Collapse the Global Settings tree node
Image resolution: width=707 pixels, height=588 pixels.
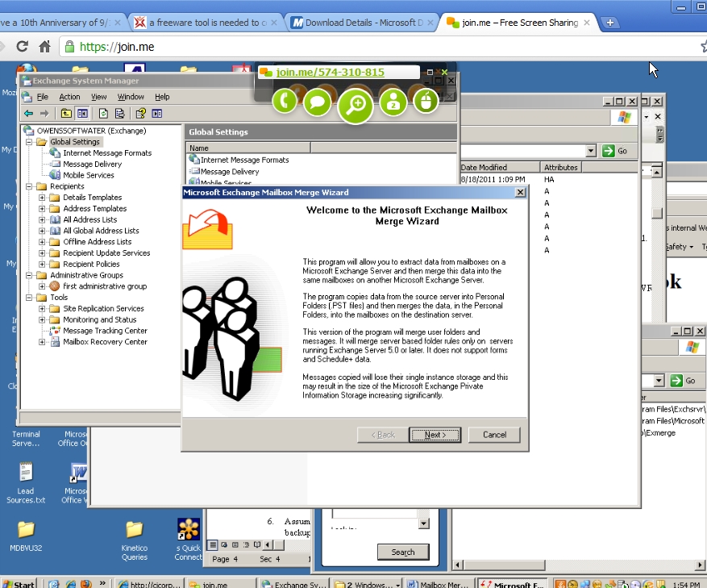30,142
